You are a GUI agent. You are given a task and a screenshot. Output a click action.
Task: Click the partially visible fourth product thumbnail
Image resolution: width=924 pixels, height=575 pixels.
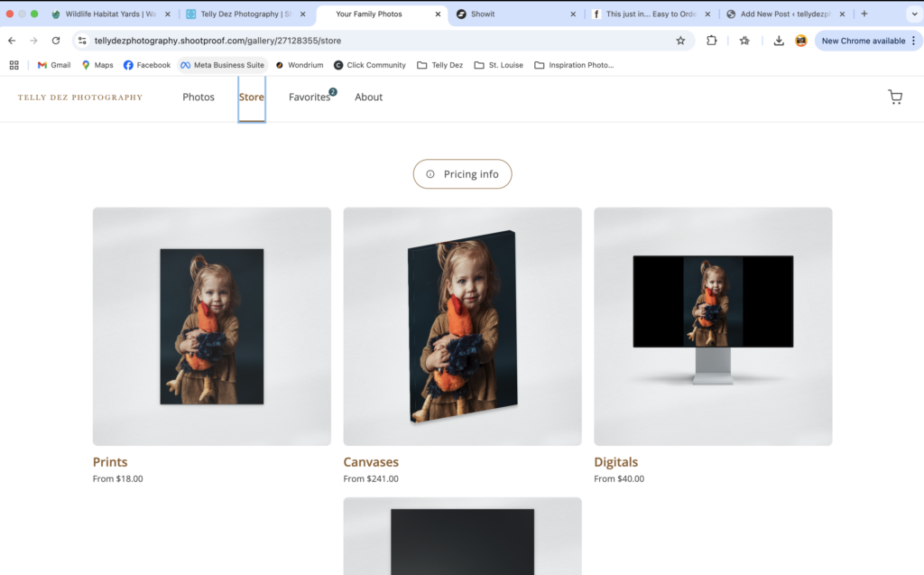pos(462,536)
